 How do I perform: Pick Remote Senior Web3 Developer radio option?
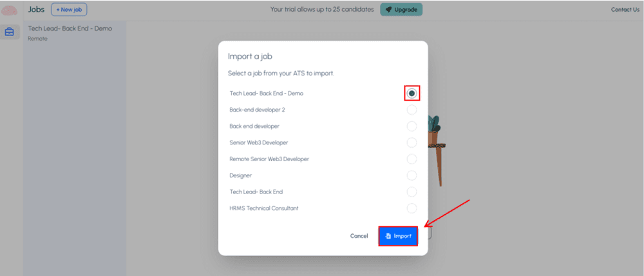(x=412, y=159)
